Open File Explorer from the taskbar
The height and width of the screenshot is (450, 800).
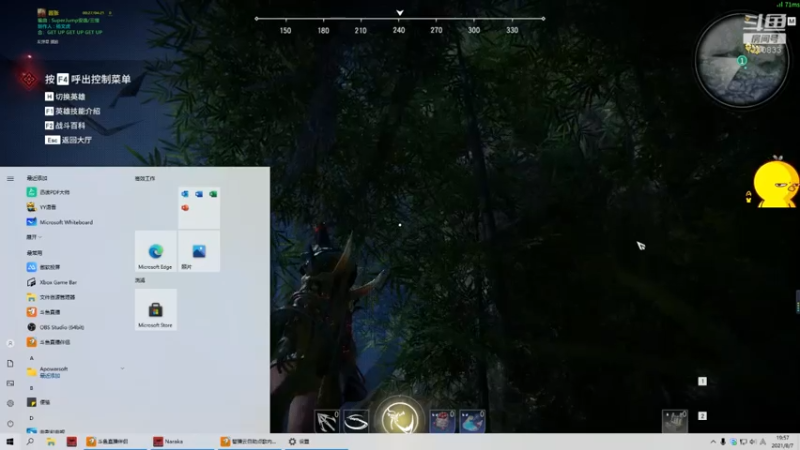(51, 441)
